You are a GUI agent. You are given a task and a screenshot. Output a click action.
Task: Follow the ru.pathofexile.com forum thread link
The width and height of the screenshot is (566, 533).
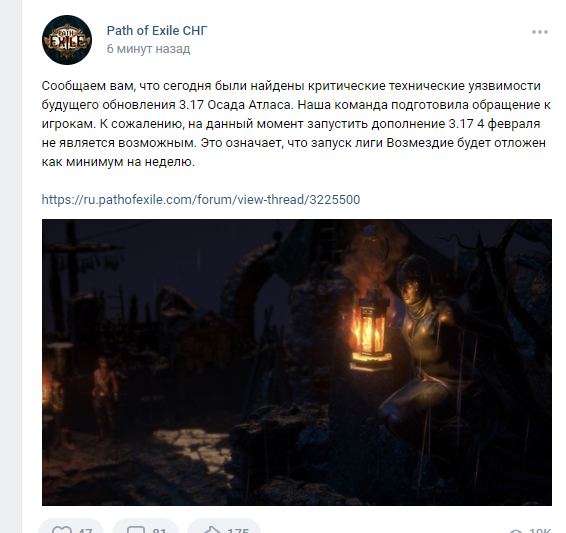click(201, 200)
